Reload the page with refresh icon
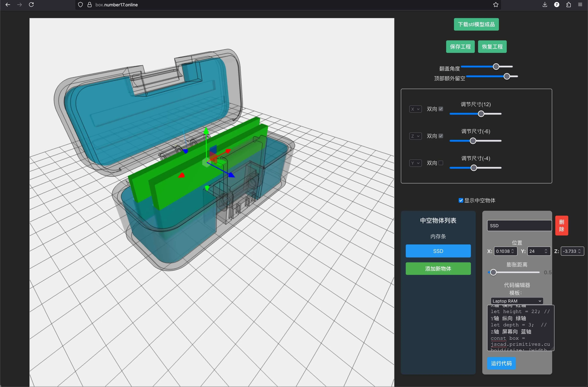The width and height of the screenshot is (588, 387). pos(31,5)
